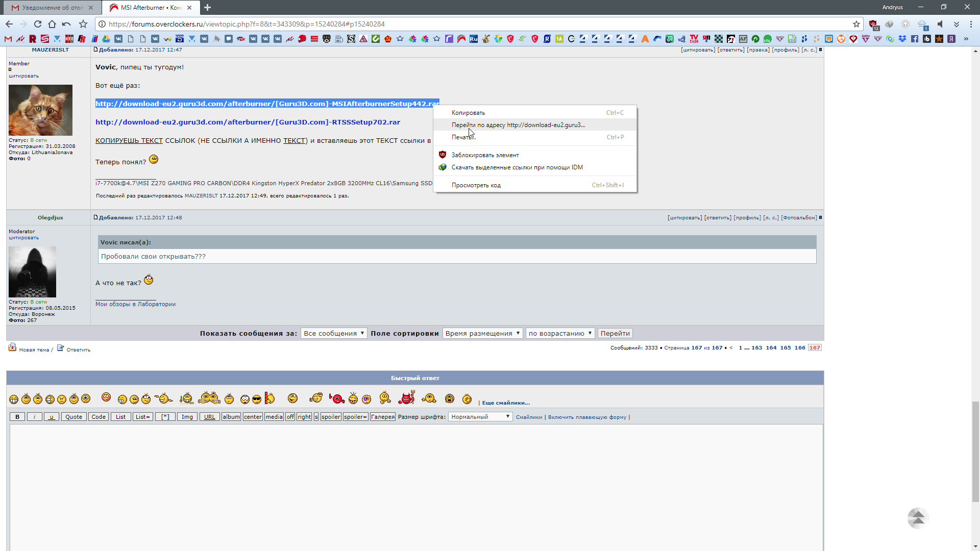Toggle underline formatting u button

[x=51, y=417]
